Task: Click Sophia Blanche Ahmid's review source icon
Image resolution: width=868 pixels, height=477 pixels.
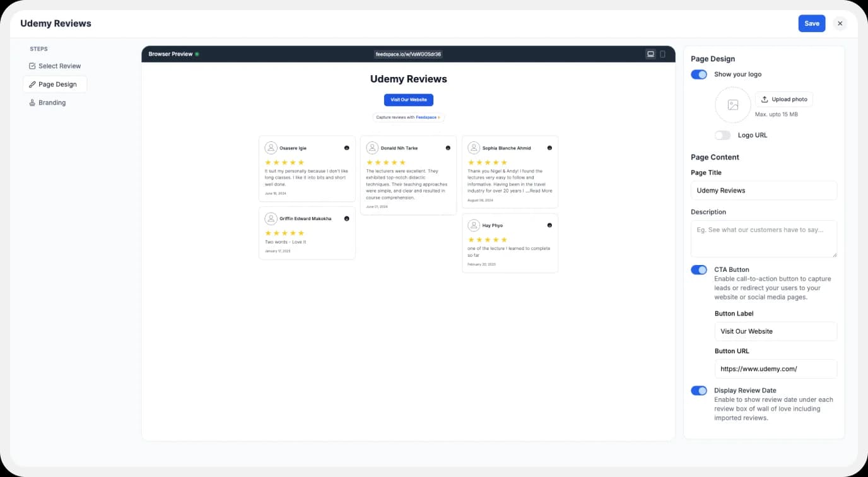Action: pyautogui.click(x=549, y=148)
